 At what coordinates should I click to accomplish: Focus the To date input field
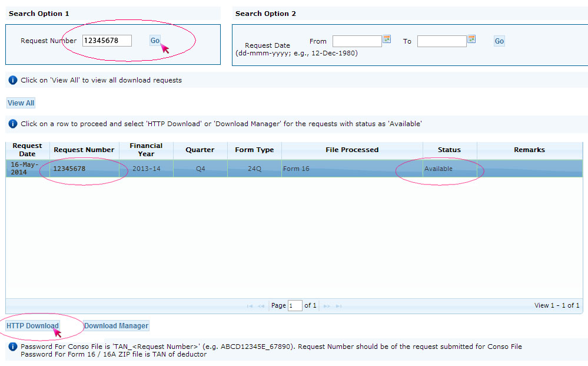click(442, 41)
